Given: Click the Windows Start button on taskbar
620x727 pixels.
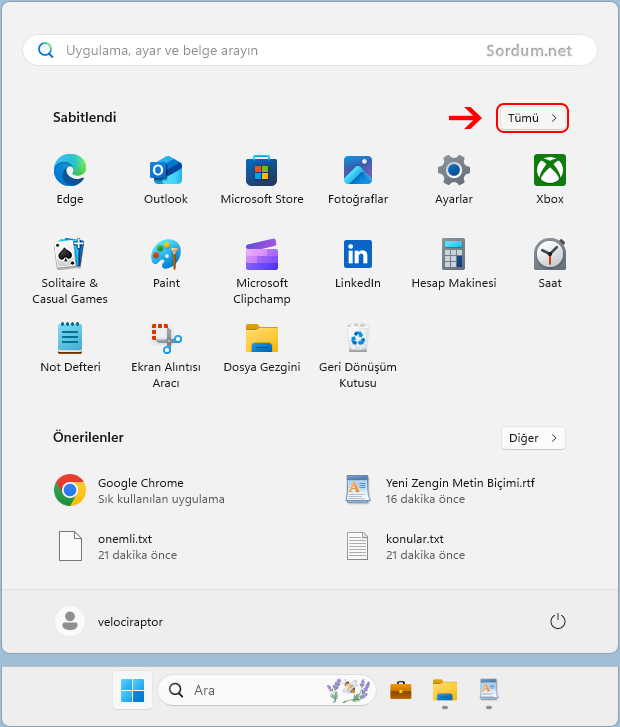Looking at the screenshot, I should click(132, 690).
